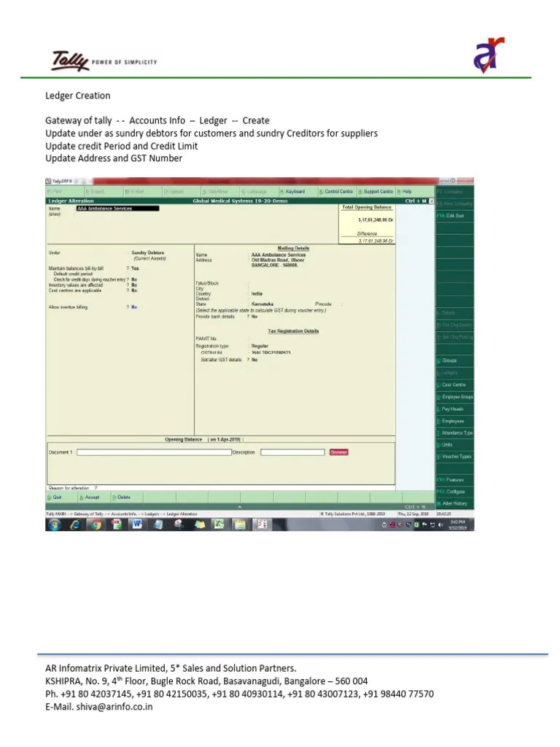The image size is (560, 747).
Task: Click the red Browse button
Action: [x=338, y=452]
